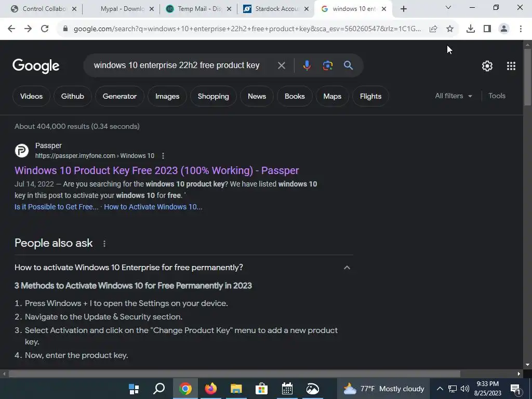Open the Chrome profile avatar
Image resolution: width=532 pixels, height=399 pixels.
pyautogui.click(x=504, y=29)
